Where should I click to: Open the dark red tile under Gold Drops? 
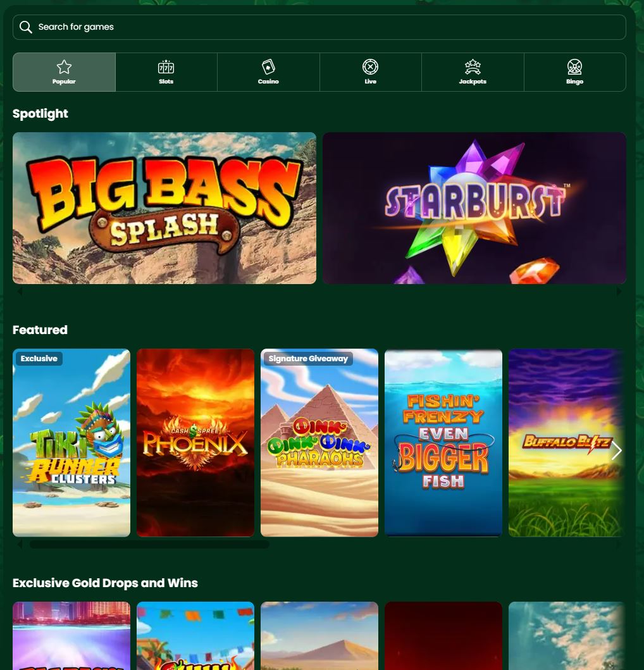tap(443, 636)
